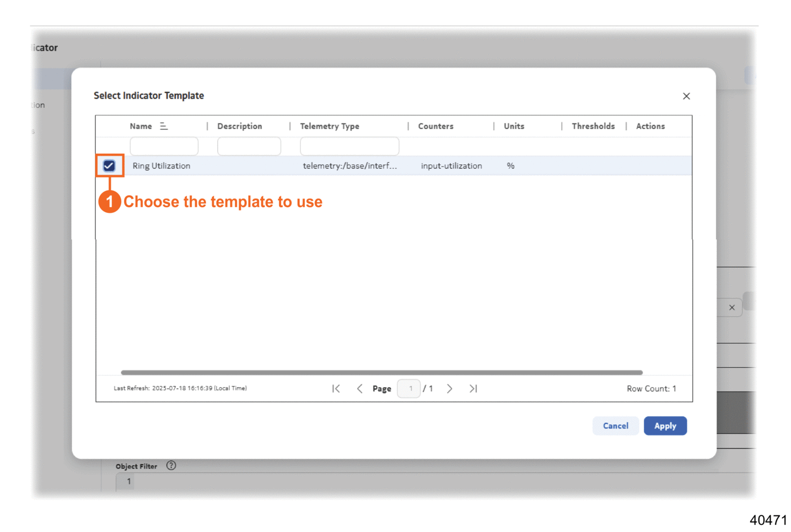Image resolution: width=791 pixels, height=532 pixels.
Task: Select the Ring Utilization row name
Action: [x=161, y=166]
